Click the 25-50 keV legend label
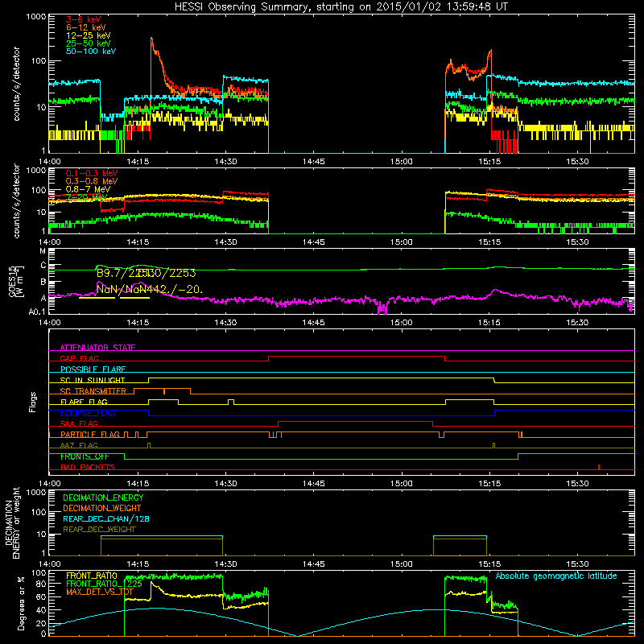 (x=89, y=43)
